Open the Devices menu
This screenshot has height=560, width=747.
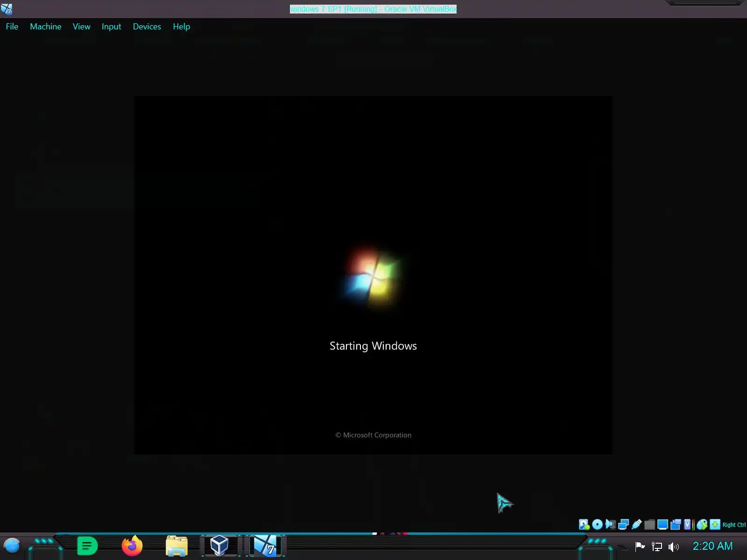point(147,27)
